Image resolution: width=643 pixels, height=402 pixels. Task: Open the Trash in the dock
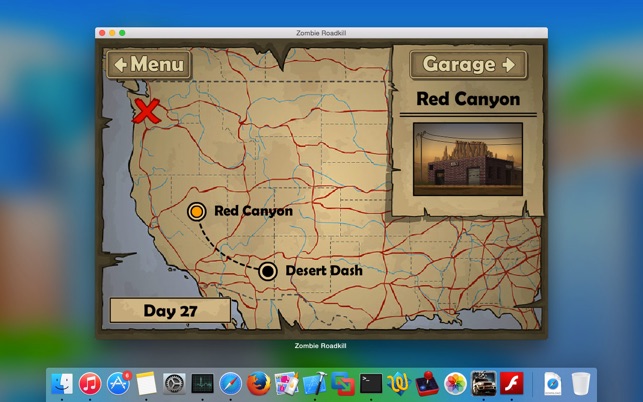pyautogui.click(x=581, y=384)
